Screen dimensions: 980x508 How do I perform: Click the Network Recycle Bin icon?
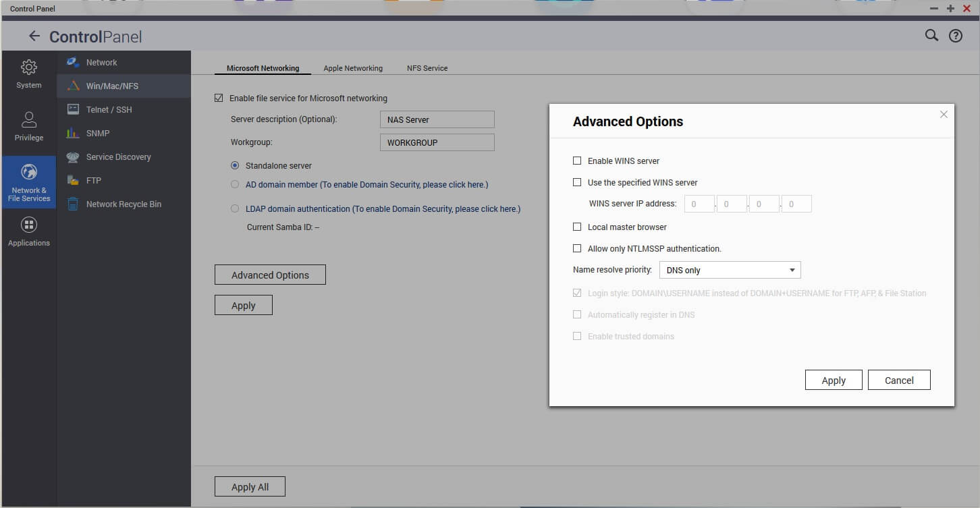pos(73,204)
